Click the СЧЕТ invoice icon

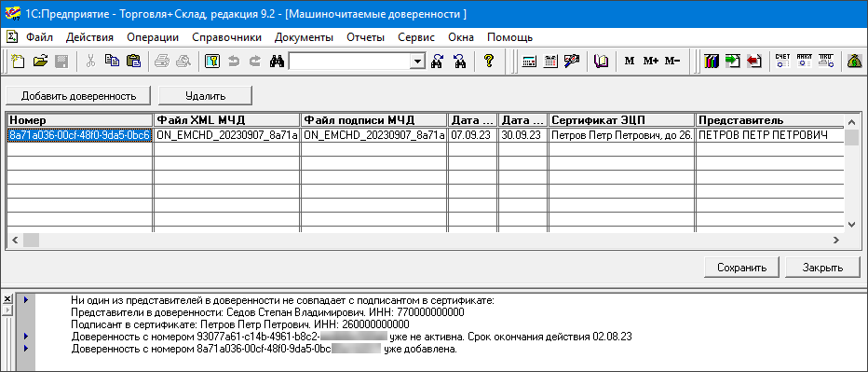(782, 61)
